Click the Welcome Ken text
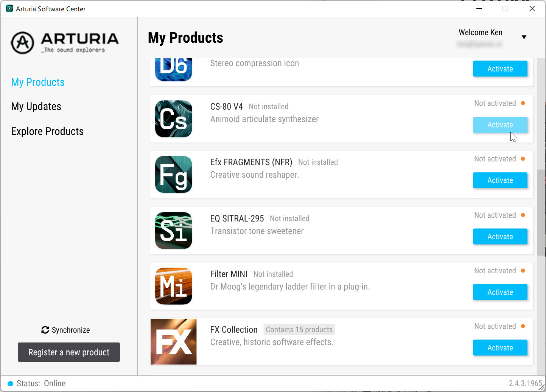Viewport: 546px width, 392px height. point(481,33)
